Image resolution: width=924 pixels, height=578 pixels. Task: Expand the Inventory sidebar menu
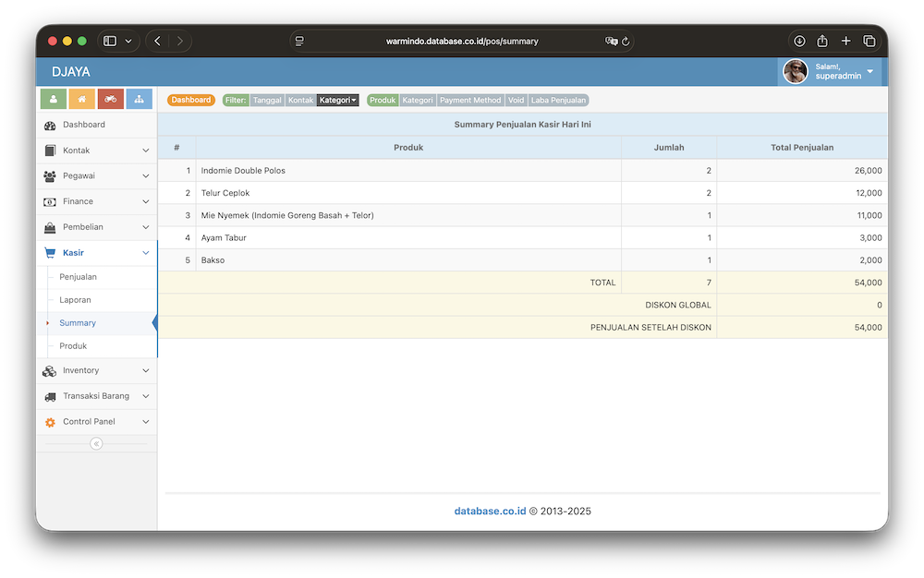pos(96,370)
